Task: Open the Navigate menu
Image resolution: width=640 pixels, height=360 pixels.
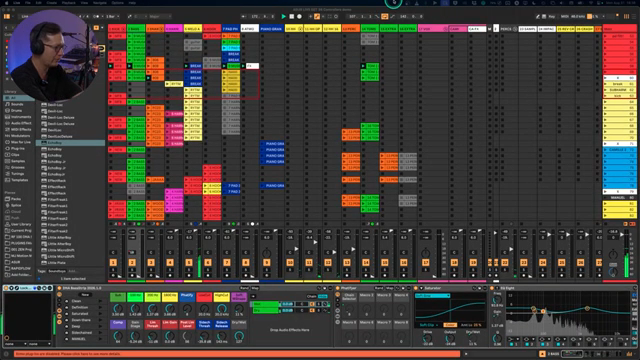Action: 100,3
